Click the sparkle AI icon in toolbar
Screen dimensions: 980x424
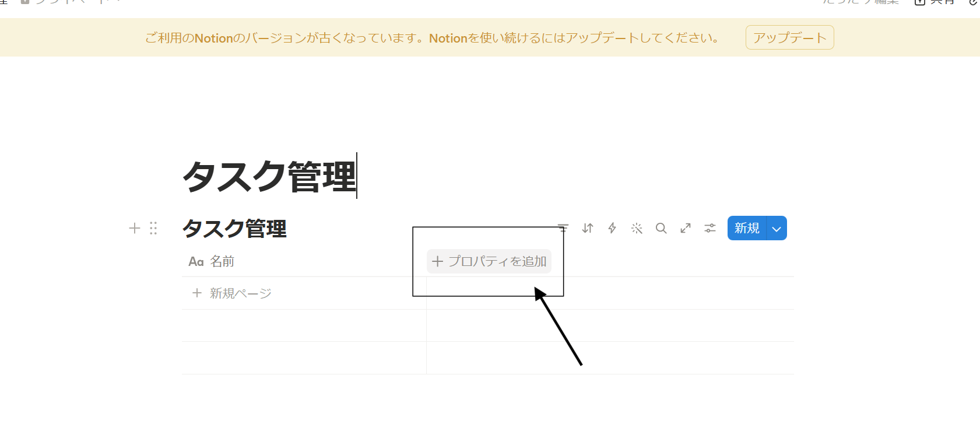[637, 228]
